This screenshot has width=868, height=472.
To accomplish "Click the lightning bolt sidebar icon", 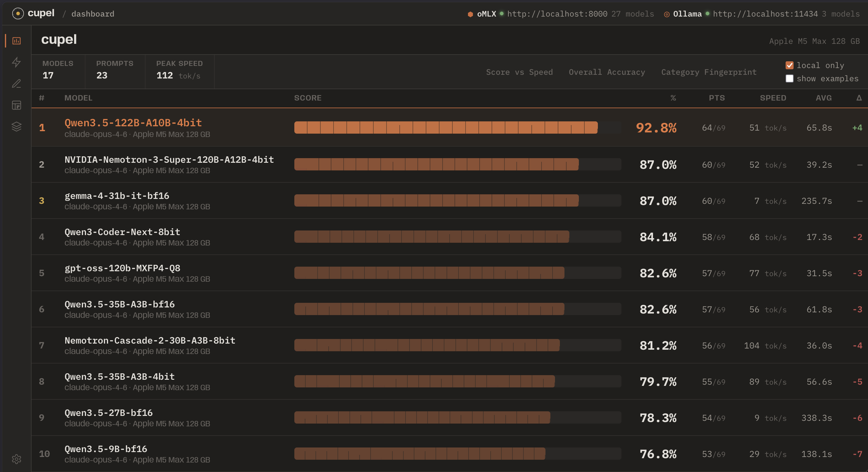I will pos(17,62).
